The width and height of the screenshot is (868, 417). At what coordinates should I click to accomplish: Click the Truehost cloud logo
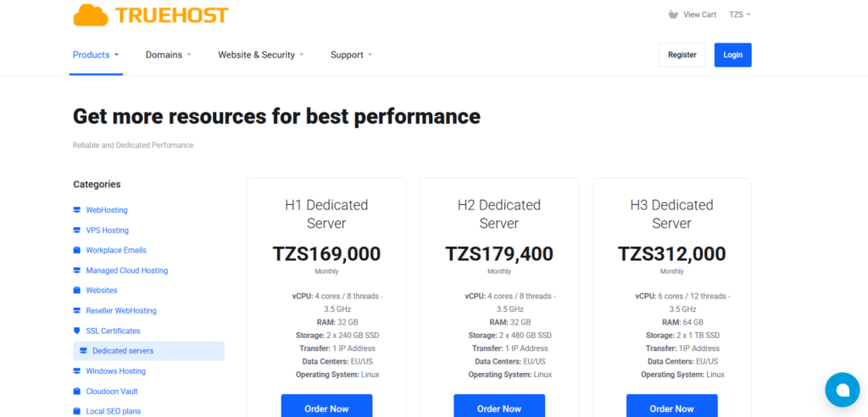click(92, 15)
